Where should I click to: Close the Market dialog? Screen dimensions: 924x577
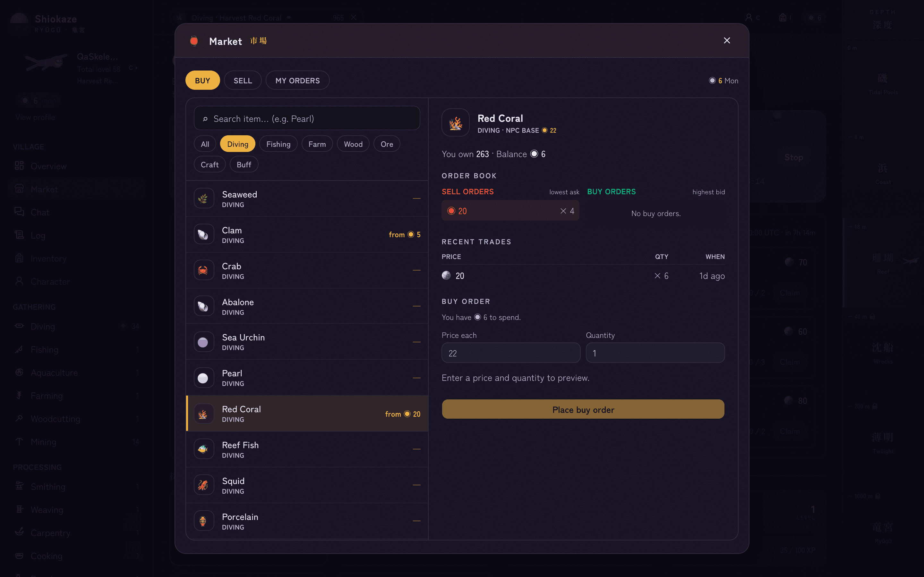727,41
